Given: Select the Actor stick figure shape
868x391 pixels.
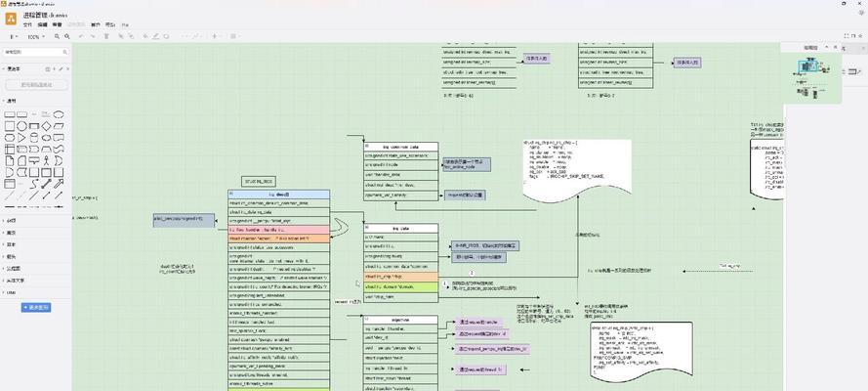Looking at the screenshot, I should pyautogui.click(x=46, y=161).
